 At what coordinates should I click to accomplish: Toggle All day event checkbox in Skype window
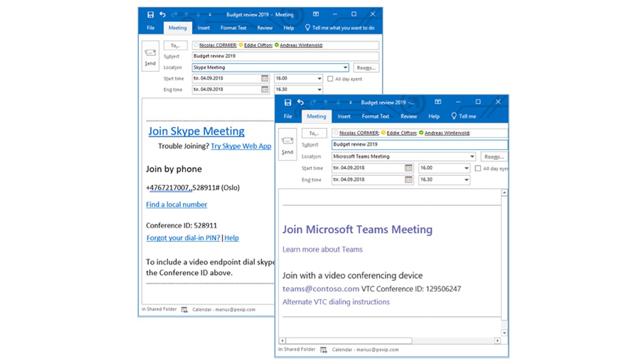click(330, 79)
